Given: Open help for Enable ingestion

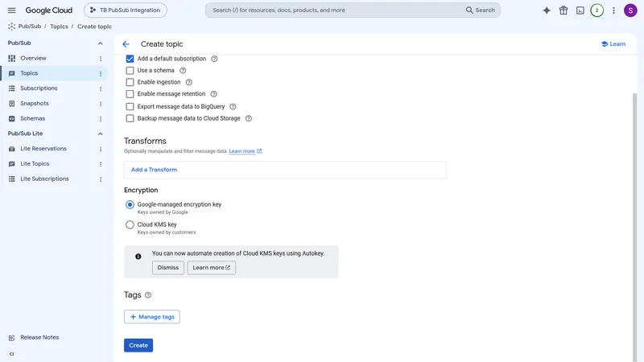Looking at the screenshot, I should tap(189, 82).
